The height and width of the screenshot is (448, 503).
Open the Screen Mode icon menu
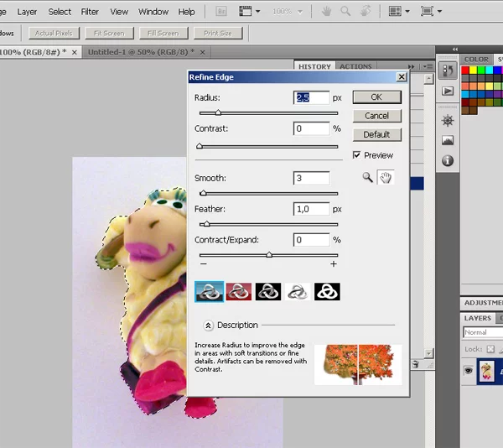431,12
